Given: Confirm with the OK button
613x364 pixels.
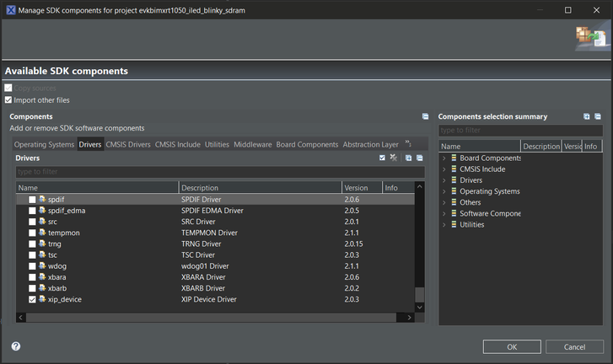Looking at the screenshot, I should click(x=512, y=347).
